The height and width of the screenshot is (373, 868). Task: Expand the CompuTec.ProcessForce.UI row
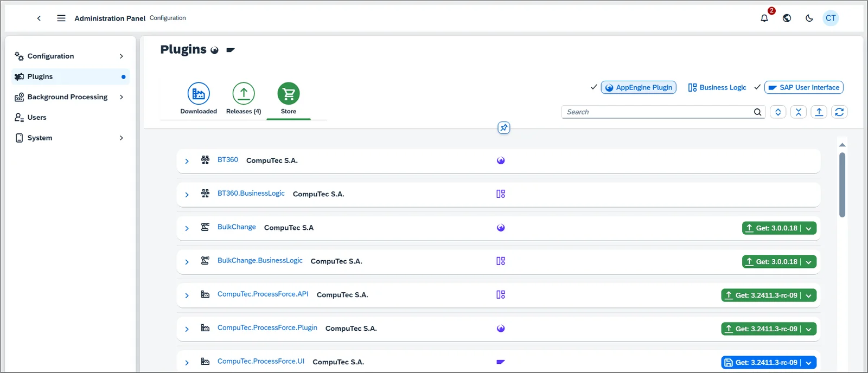[x=187, y=363]
